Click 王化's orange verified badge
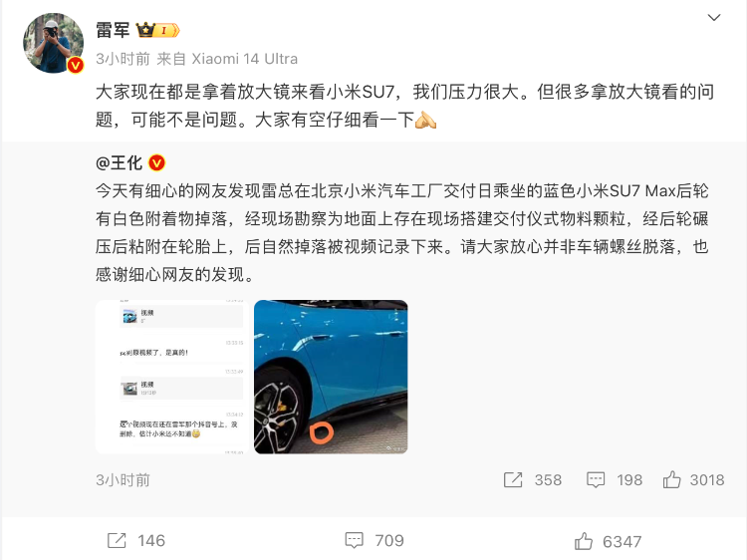This screenshot has width=747, height=560. (156, 163)
